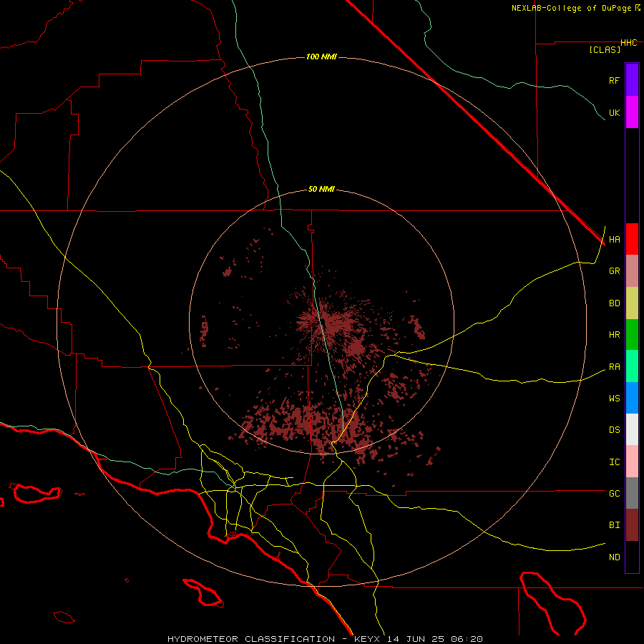Click the 'GC' legend label

614,494
